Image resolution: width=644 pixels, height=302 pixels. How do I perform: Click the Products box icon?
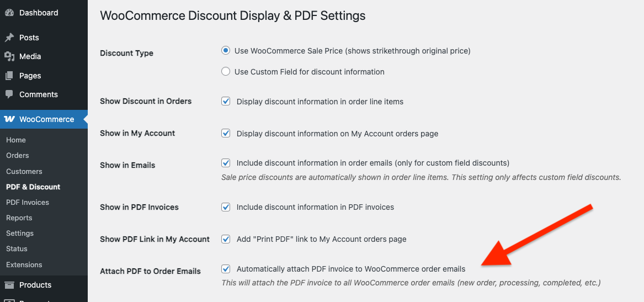click(9, 285)
